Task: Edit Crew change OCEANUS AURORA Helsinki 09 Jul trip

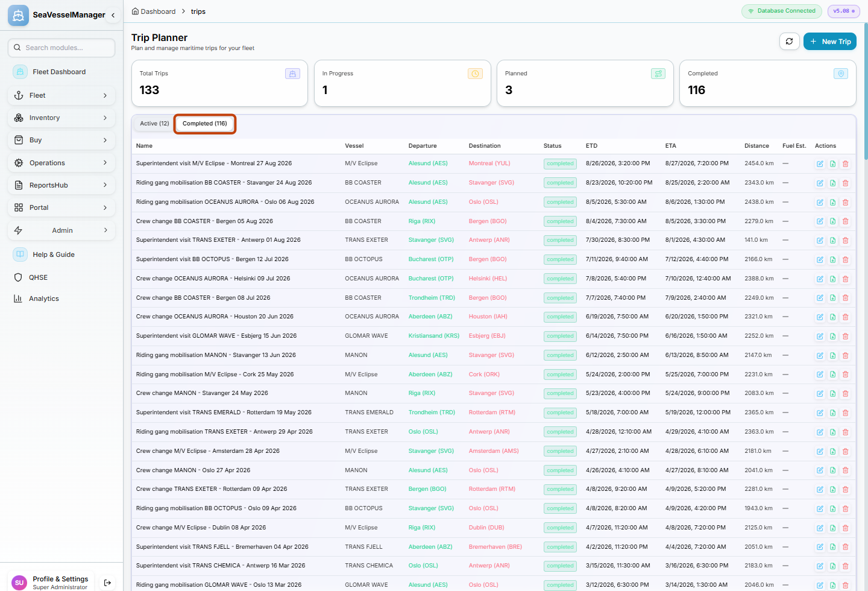Action: [820, 279]
